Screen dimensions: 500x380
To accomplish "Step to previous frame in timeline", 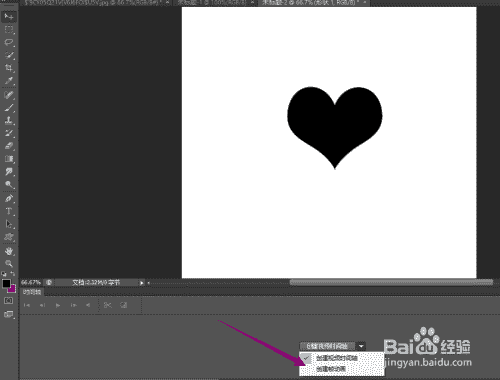I will point(42,305).
